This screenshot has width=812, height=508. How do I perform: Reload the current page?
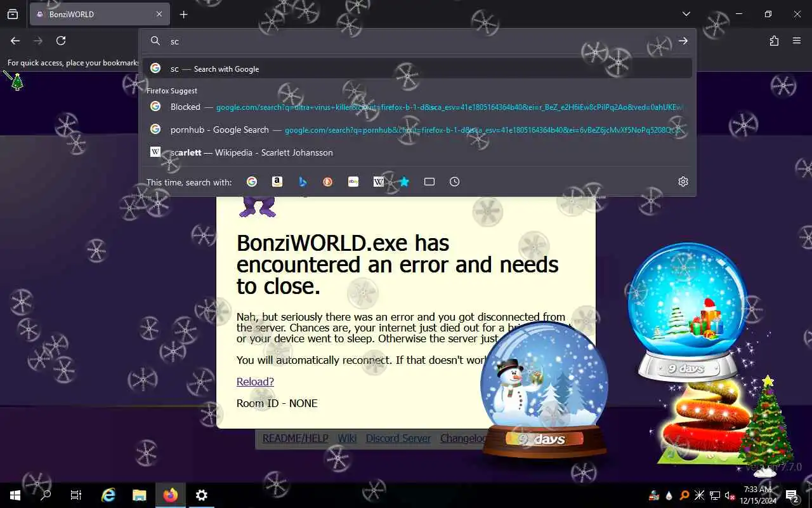point(61,41)
